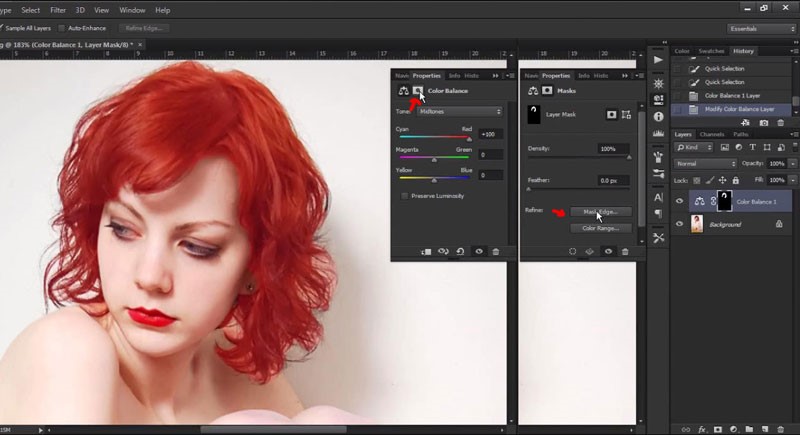
Task: Create new document from current history state
Action: pyautogui.click(x=745, y=123)
